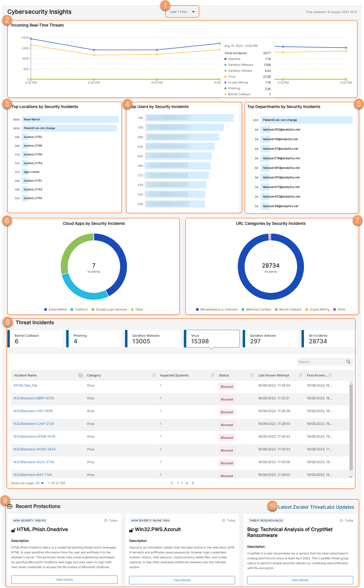364x588 pixels.
Task: Toggle the Google Login Services legend swatch
Action: (93, 309)
